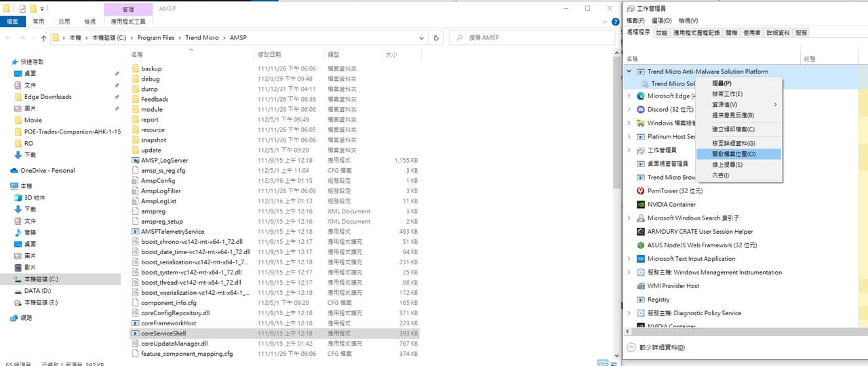Choose 開啟檔案位置(O) in the context menu
Viewport: 868px width, 366px height.
739,154
